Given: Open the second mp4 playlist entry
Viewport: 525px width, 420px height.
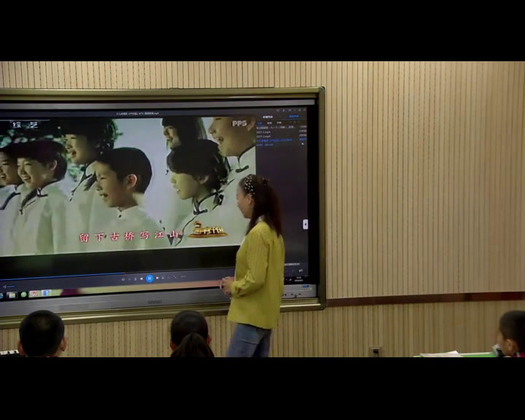Looking at the screenshot, I should click(281, 132).
